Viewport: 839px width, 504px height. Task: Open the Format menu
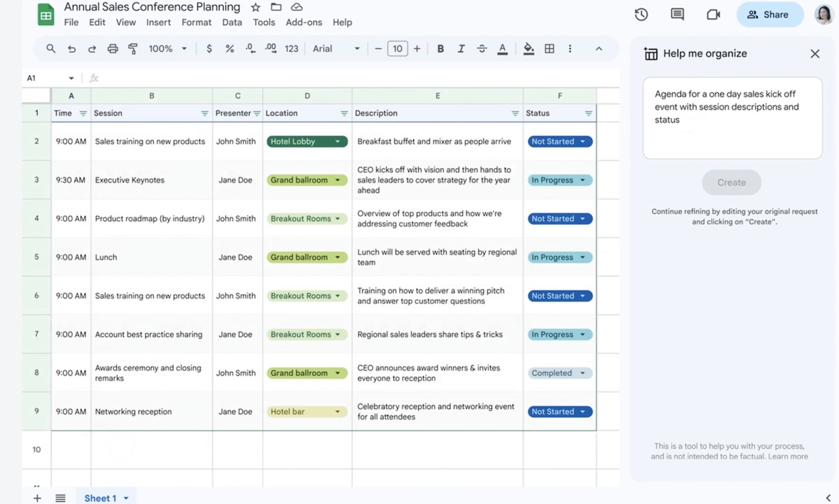[196, 22]
